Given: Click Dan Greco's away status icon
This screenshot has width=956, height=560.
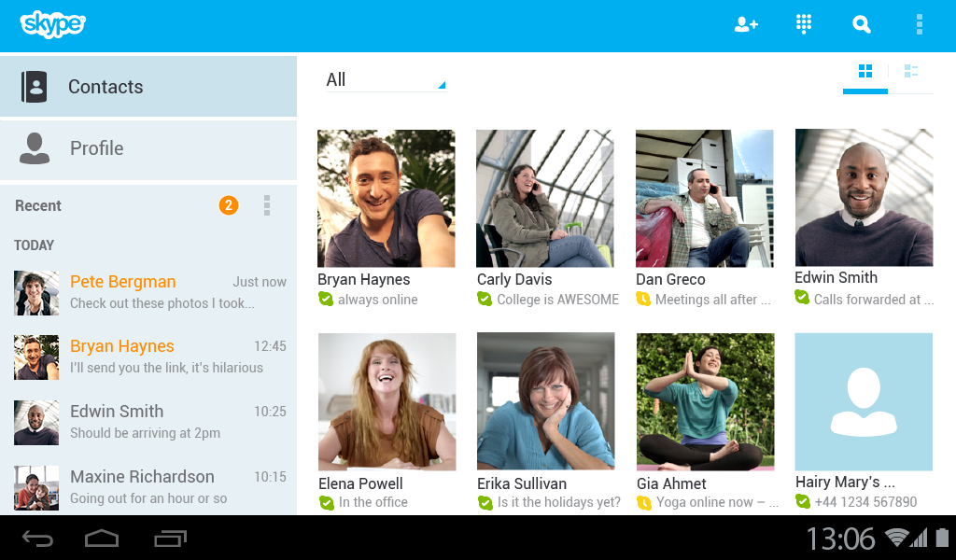Looking at the screenshot, I should point(643,300).
